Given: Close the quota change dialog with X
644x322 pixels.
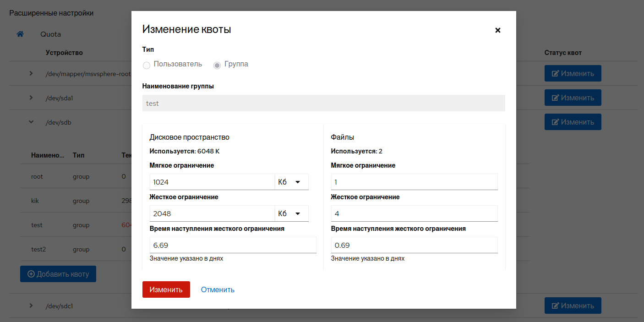Looking at the screenshot, I should click(x=498, y=30).
